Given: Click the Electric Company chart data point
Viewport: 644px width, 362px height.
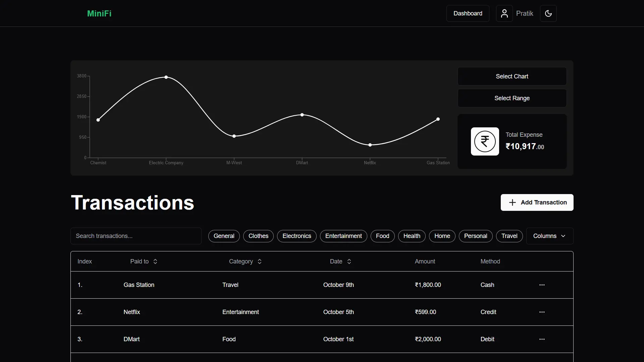Looking at the screenshot, I should point(166,77).
